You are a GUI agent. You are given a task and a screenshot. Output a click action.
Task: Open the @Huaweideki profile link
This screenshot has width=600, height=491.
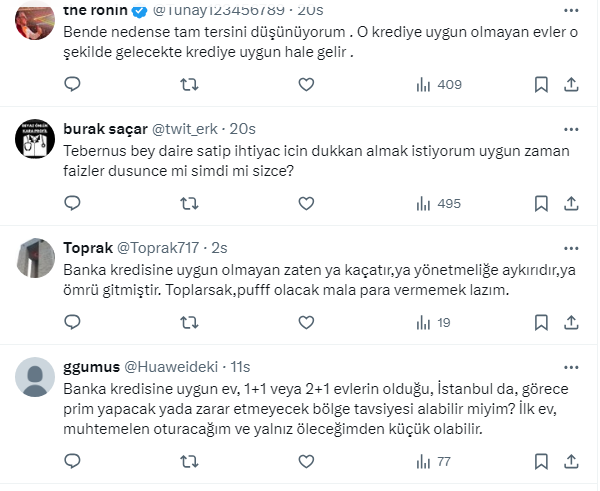[x=172, y=366]
